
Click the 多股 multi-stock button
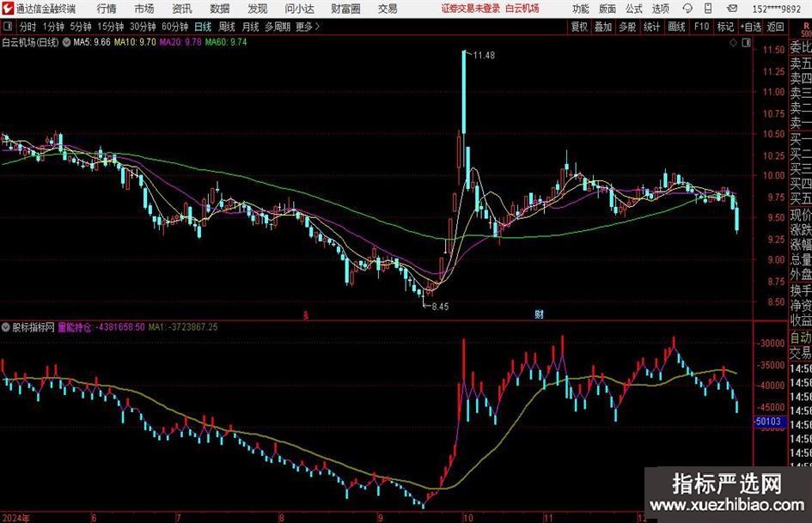(x=627, y=27)
